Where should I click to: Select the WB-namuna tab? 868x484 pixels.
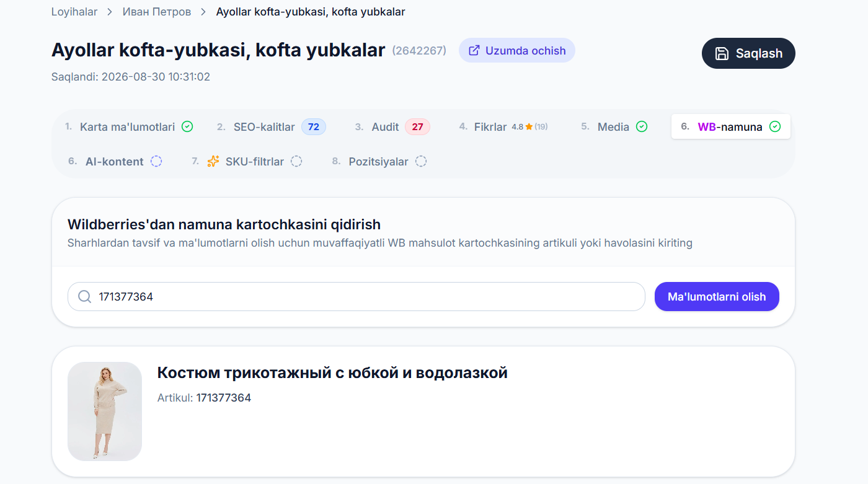(731, 127)
